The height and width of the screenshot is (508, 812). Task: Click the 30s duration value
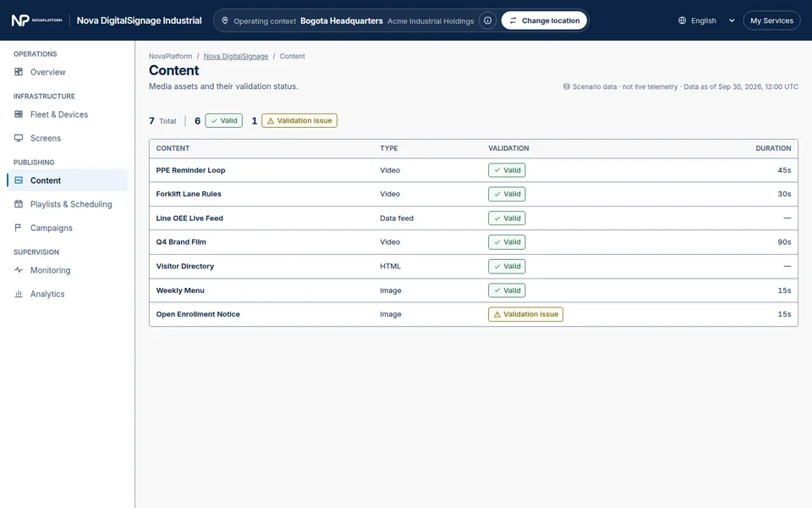[x=785, y=194]
